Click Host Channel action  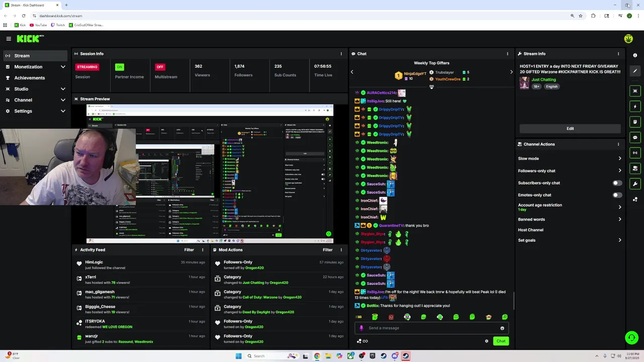531,230
